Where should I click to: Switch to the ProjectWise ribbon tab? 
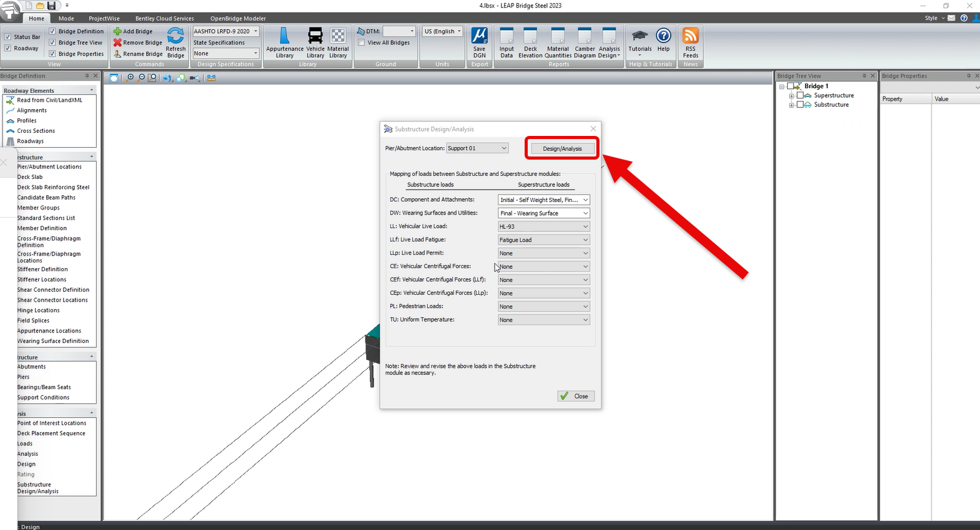pos(104,19)
